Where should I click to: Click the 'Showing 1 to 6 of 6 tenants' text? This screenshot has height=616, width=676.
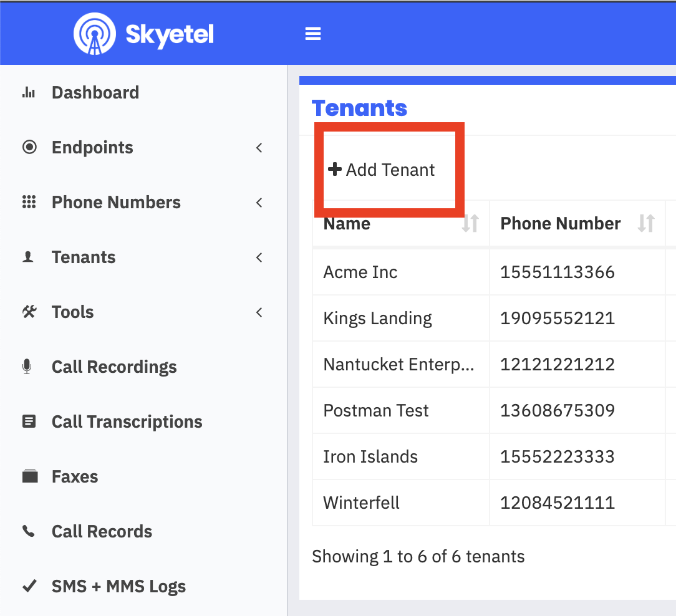click(418, 557)
